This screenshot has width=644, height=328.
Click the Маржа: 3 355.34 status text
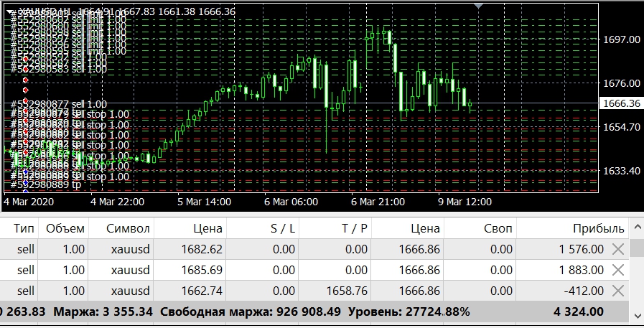click(103, 312)
